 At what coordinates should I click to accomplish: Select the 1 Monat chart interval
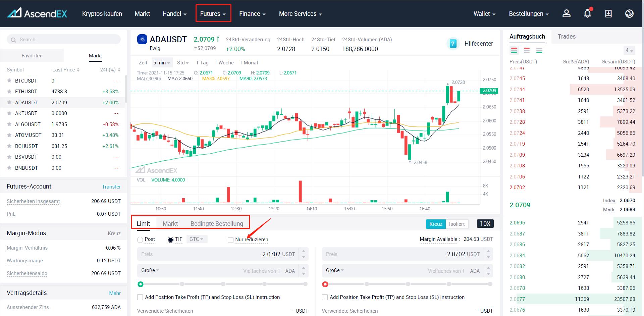[249, 63]
